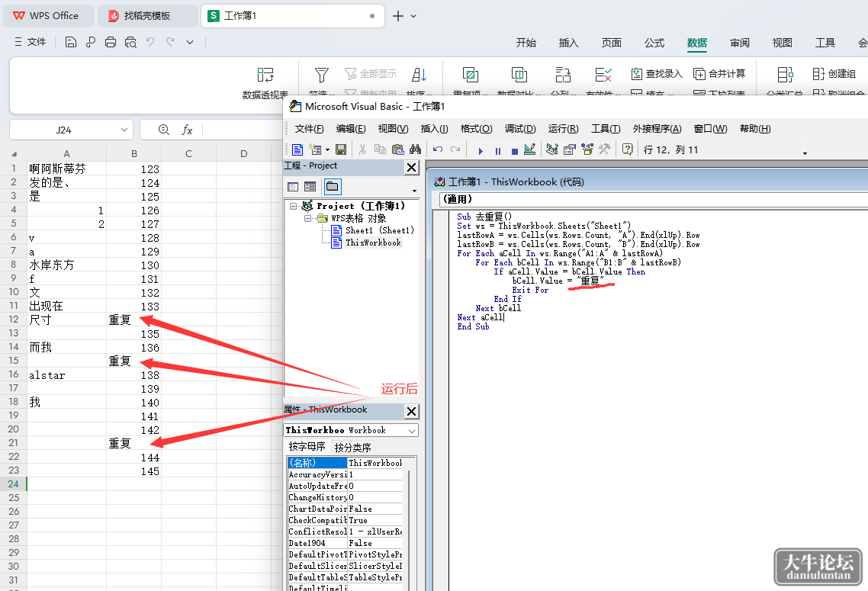This screenshot has width=868, height=591.
Task: Select ThisWorkbook in the project tree
Action: point(366,243)
